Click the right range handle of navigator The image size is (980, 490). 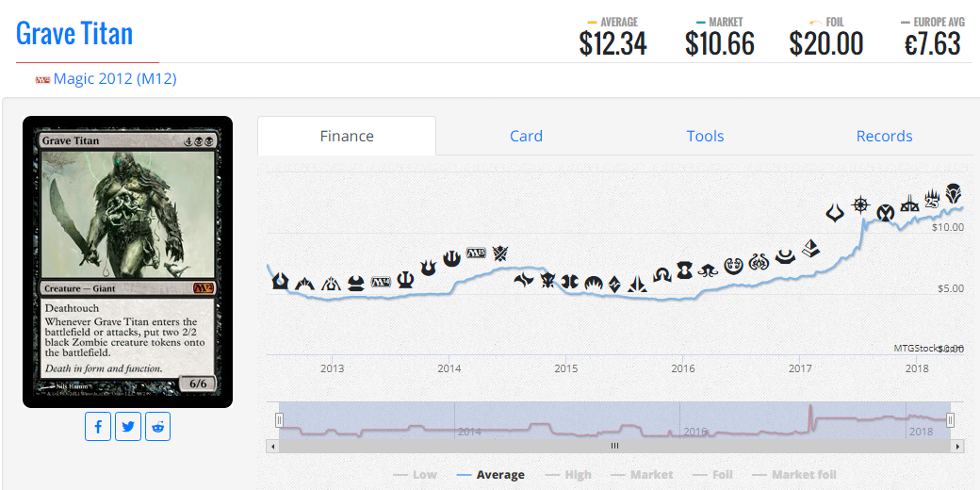(x=950, y=420)
